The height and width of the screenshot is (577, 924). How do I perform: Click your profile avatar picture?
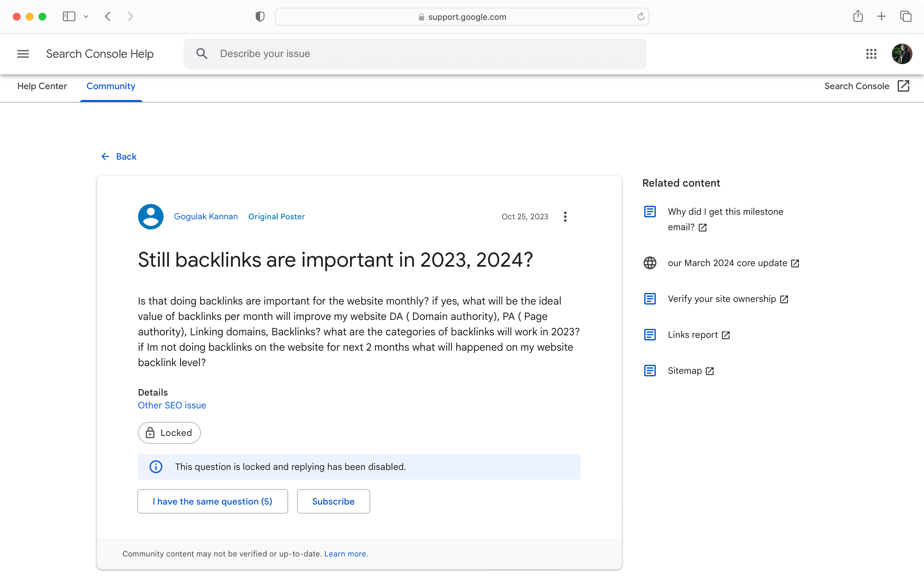click(x=902, y=54)
